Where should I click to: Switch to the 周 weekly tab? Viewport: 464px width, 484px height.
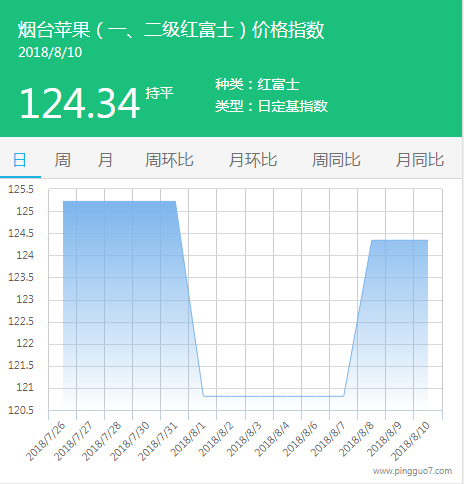(62, 160)
